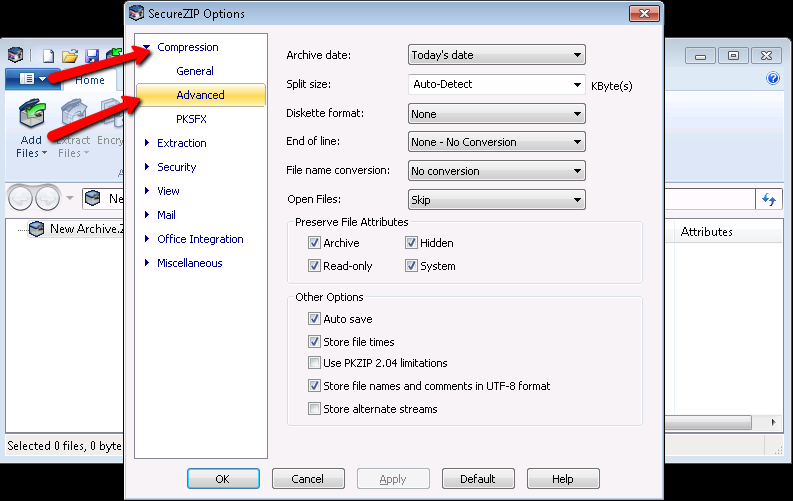The height and width of the screenshot is (501, 793).
Task: Uncheck the Auto save checkbox
Action: tap(315, 319)
